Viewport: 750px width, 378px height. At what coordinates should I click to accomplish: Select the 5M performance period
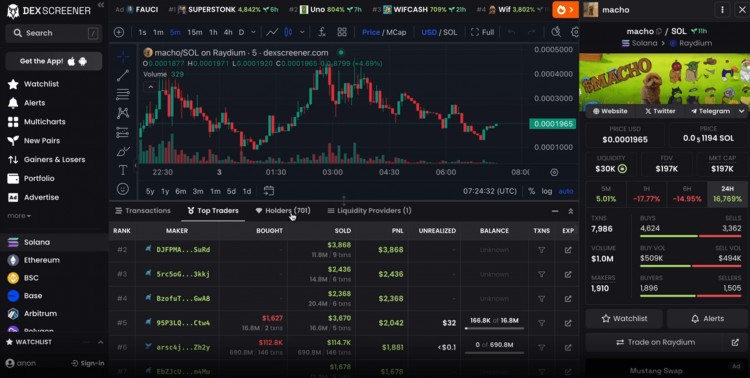pyautogui.click(x=606, y=194)
